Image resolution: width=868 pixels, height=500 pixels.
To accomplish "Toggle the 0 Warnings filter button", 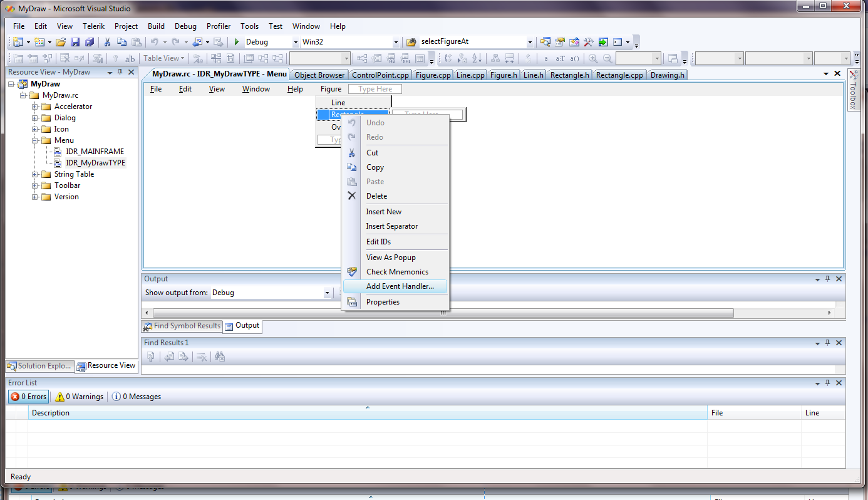I will coord(79,396).
